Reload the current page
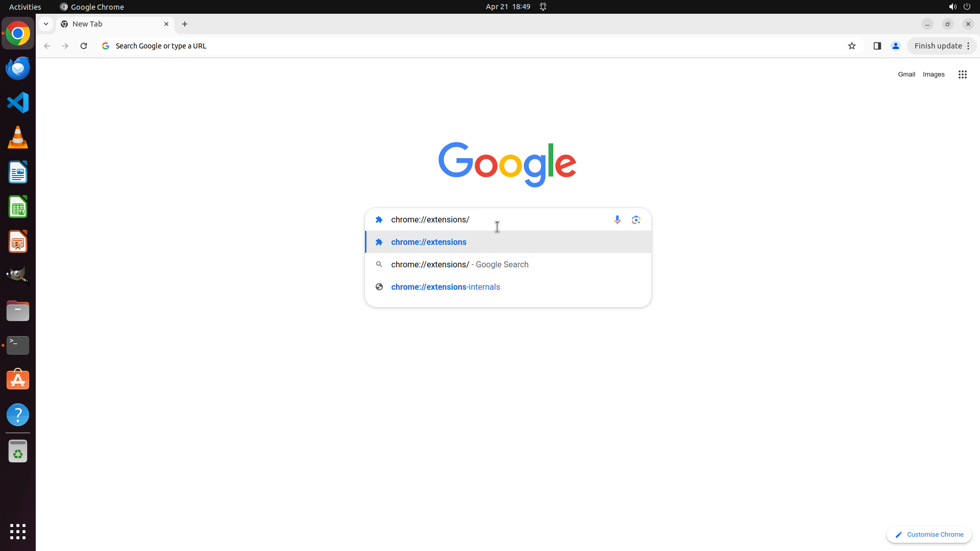Screen dimensions: 980x551 tap(84, 46)
